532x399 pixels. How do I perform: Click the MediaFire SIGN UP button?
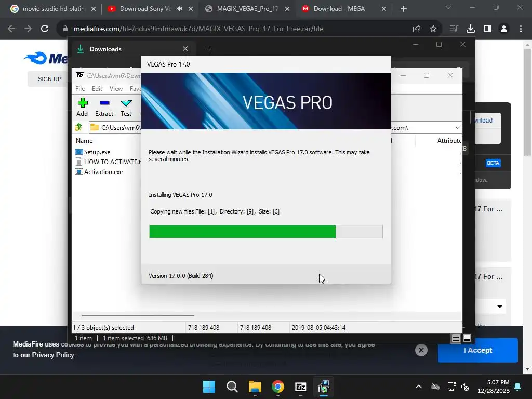coord(49,79)
